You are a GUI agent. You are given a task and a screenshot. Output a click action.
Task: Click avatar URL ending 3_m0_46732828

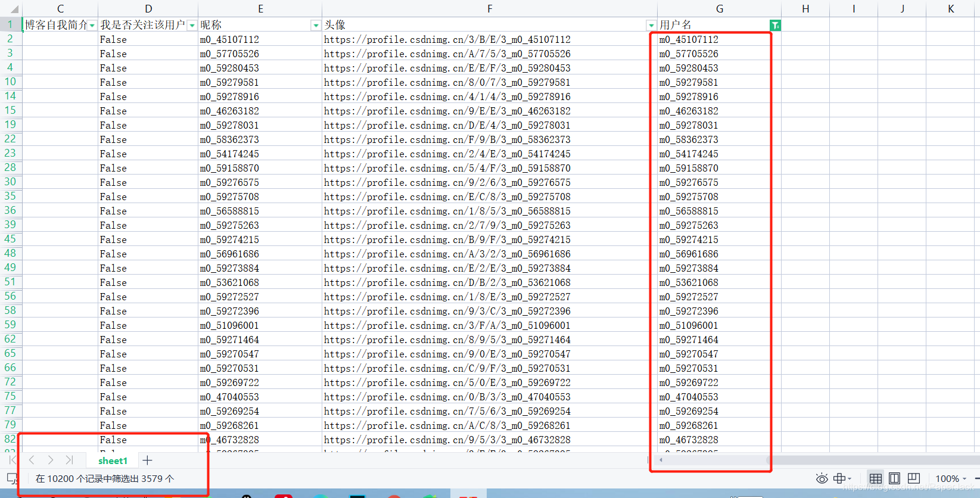489,440
